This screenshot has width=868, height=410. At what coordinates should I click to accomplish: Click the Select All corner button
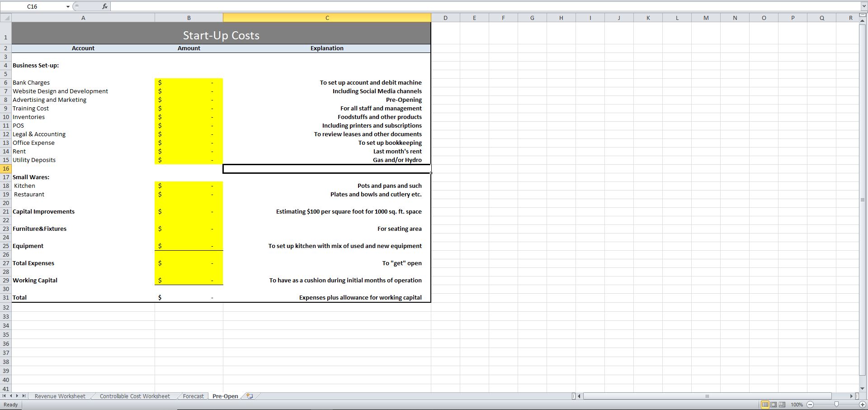click(6, 18)
